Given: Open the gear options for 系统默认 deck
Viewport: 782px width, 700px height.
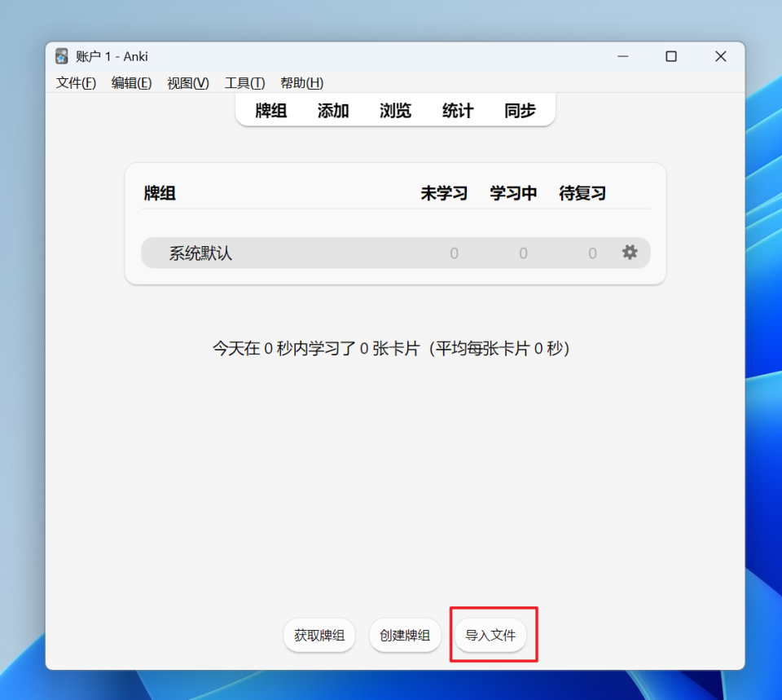Looking at the screenshot, I should pos(630,253).
